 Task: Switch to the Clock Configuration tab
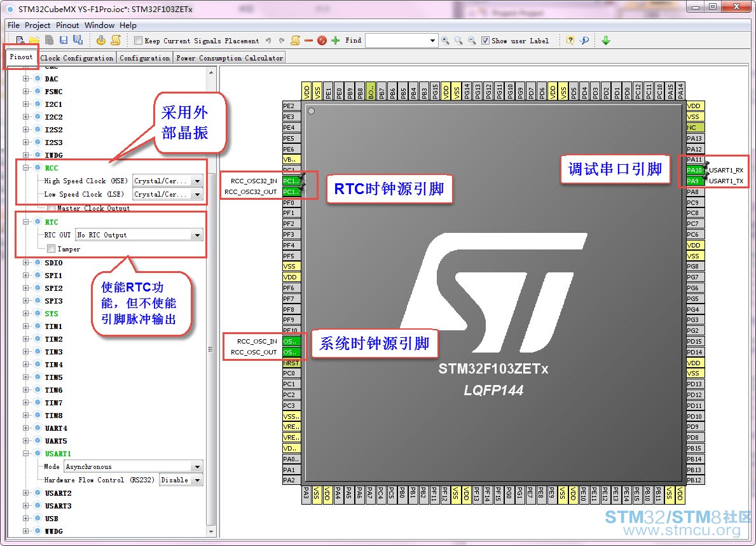pyautogui.click(x=77, y=58)
